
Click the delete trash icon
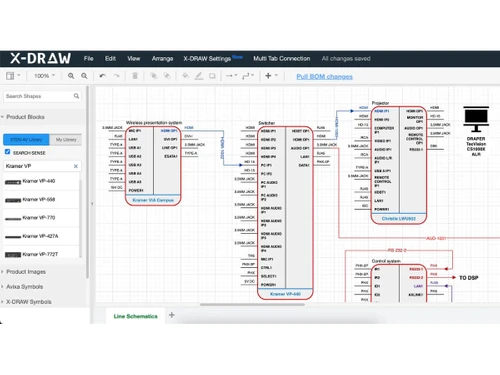(135, 76)
